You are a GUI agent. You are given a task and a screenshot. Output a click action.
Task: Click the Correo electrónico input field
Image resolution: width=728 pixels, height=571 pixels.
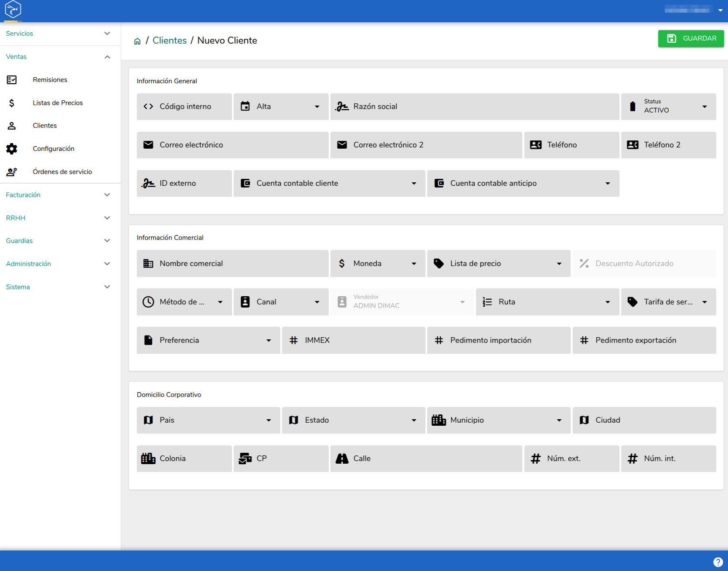[x=233, y=145]
